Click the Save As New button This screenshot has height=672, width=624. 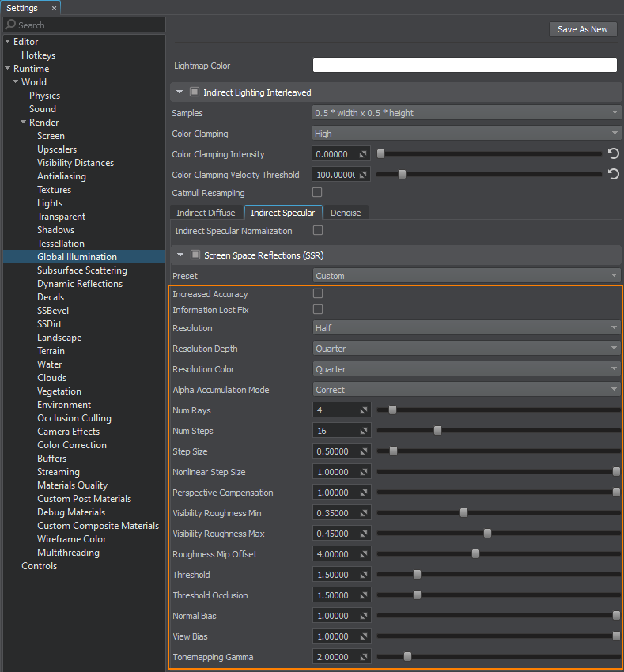click(x=582, y=29)
